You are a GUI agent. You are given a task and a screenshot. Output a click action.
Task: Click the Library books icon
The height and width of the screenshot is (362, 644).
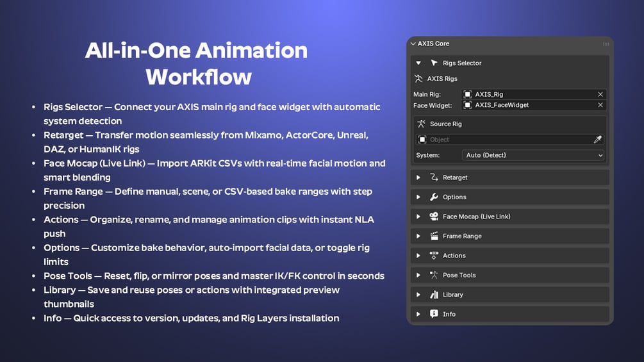point(434,294)
